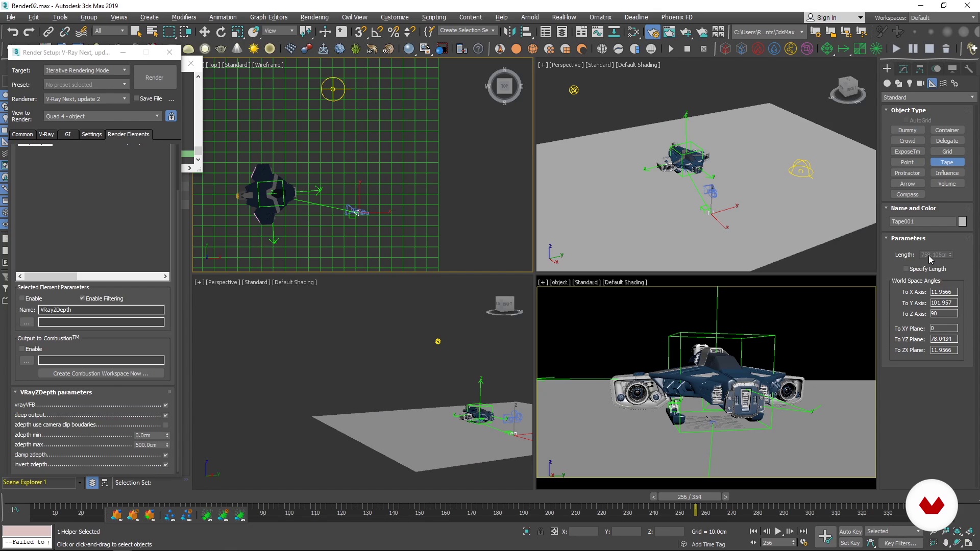
Task: Open the Curve Editor icon
Action: pyautogui.click(x=597, y=32)
